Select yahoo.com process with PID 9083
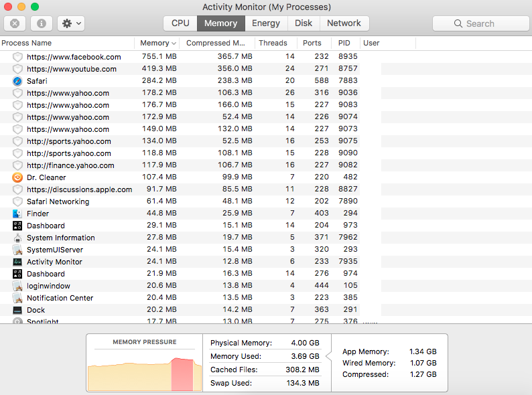This screenshot has height=395, width=532. [68, 105]
